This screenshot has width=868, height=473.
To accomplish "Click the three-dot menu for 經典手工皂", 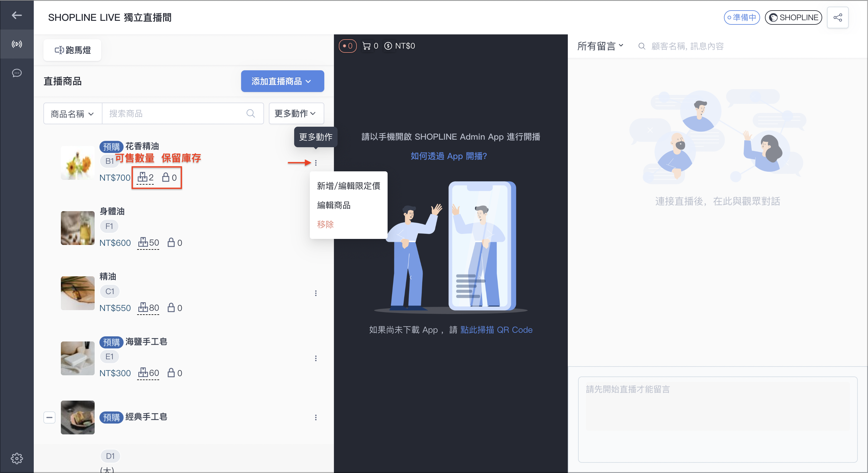I will [316, 418].
